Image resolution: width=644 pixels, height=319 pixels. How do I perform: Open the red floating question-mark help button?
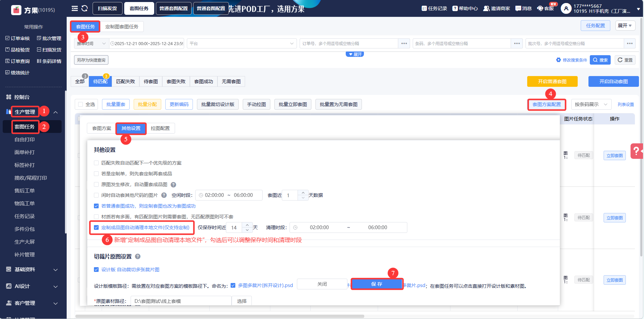tap(636, 151)
